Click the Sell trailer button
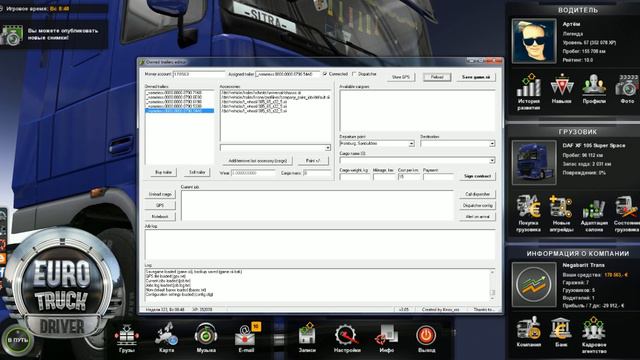640x360 pixels. coord(197,172)
